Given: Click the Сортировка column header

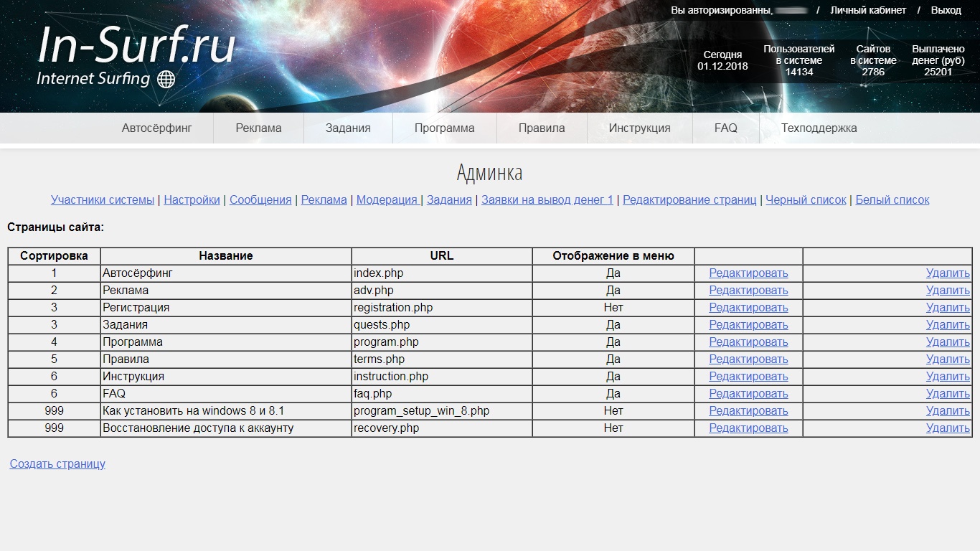Looking at the screenshot, I should (55, 256).
